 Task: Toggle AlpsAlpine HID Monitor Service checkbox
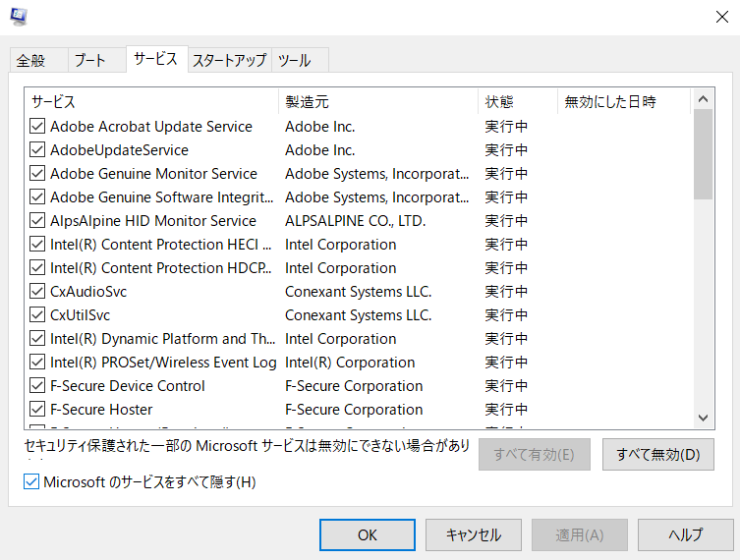[x=37, y=220]
